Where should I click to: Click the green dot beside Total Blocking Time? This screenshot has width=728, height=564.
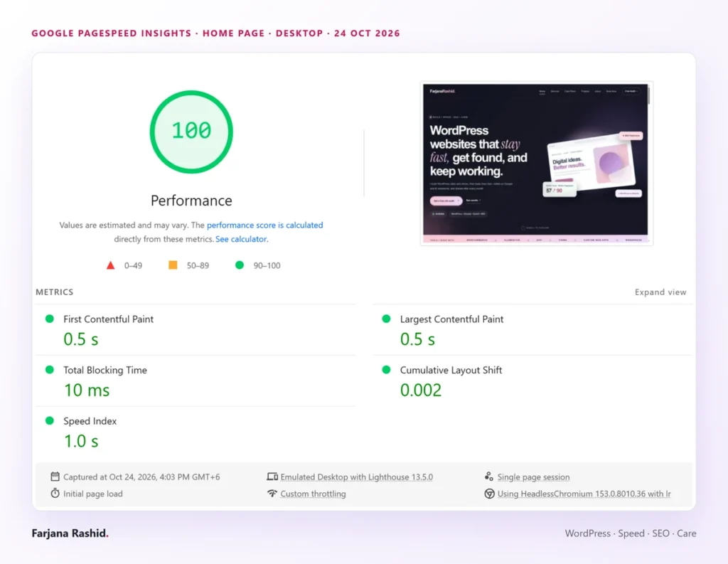(50, 370)
